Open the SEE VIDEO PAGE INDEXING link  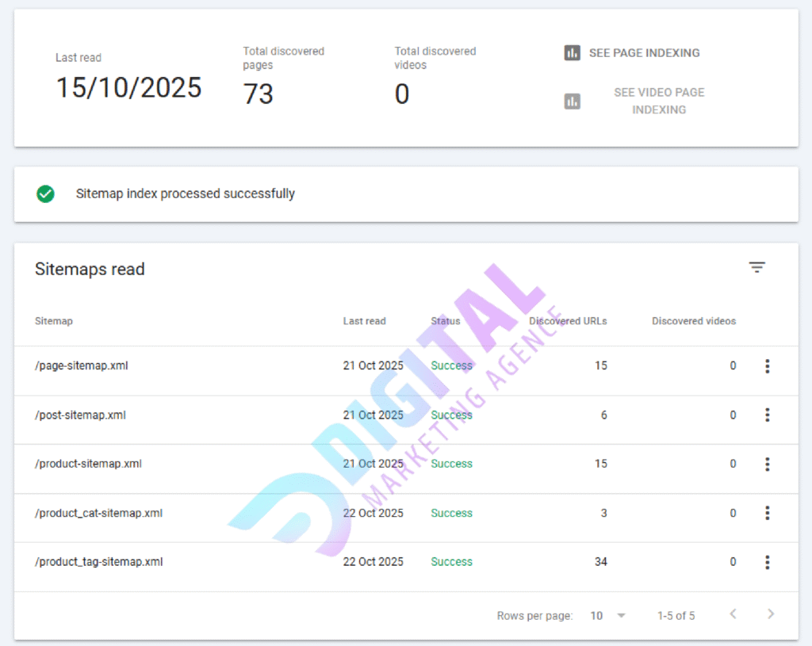659,101
